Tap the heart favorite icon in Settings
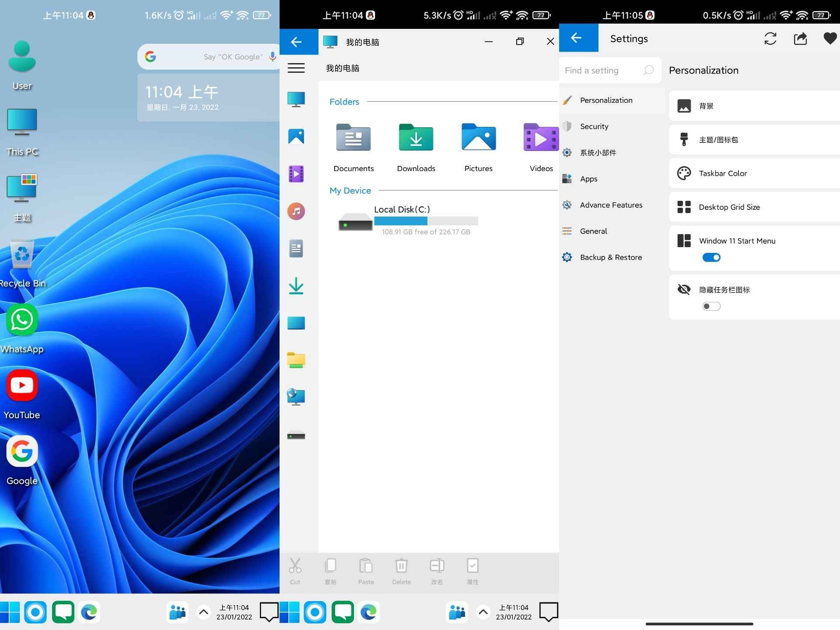 click(x=829, y=38)
